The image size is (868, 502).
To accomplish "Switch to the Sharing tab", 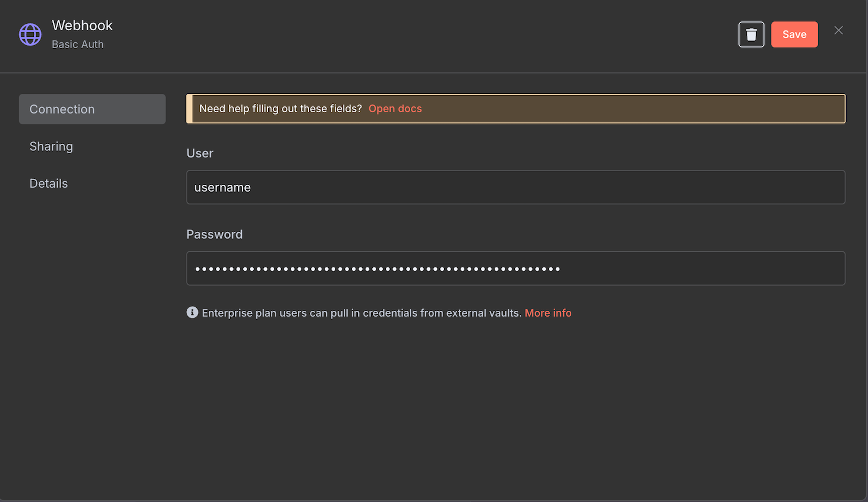I will (51, 146).
